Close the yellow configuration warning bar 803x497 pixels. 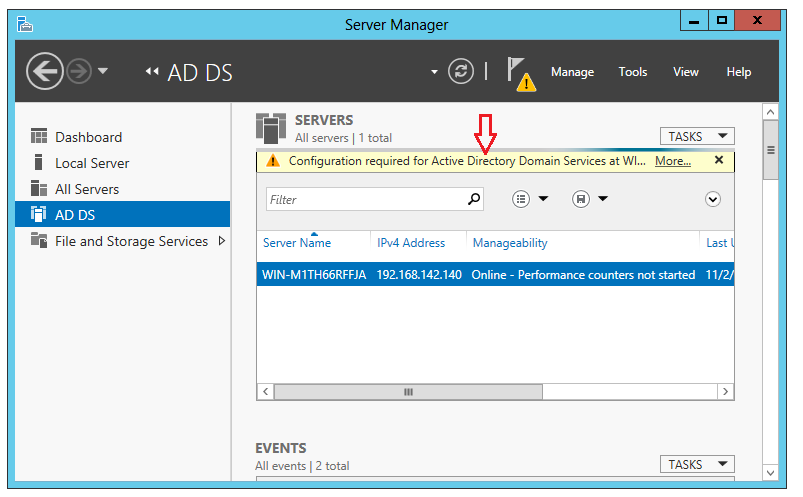[x=718, y=160]
